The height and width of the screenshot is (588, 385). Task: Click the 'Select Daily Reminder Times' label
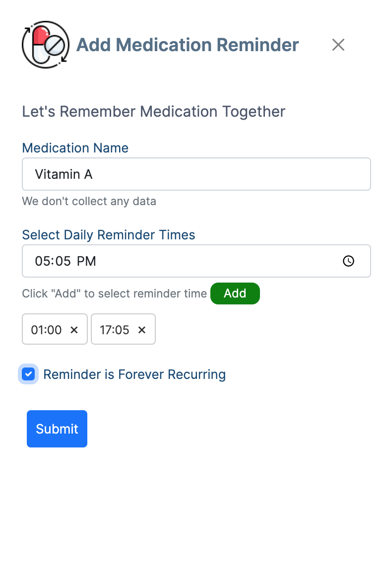pyautogui.click(x=109, y=235)
